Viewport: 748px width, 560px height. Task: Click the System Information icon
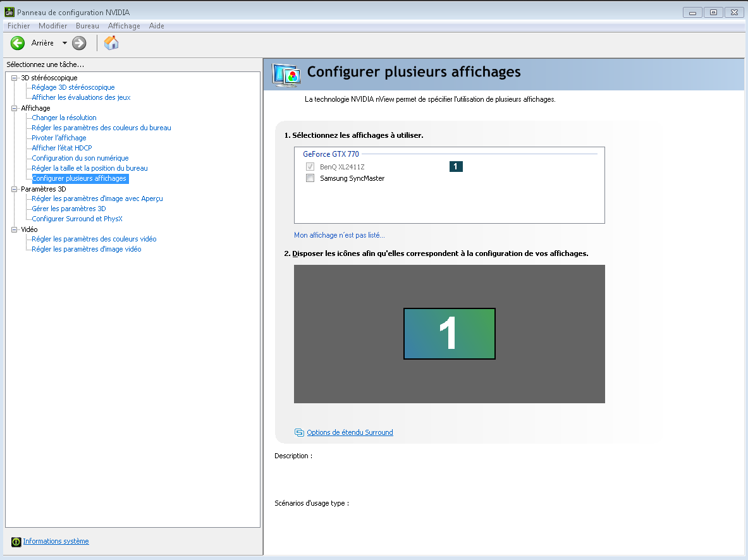[x=16, y=542]
